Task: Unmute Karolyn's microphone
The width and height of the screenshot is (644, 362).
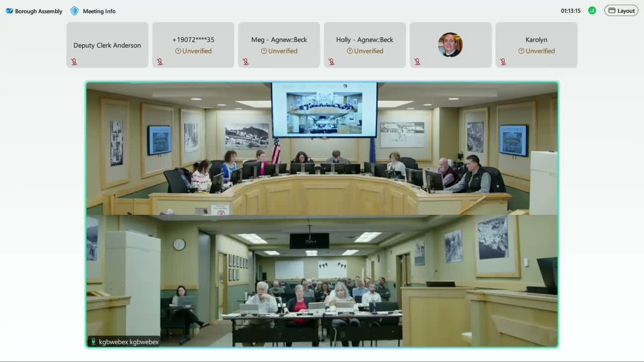Action: point(503,61)
